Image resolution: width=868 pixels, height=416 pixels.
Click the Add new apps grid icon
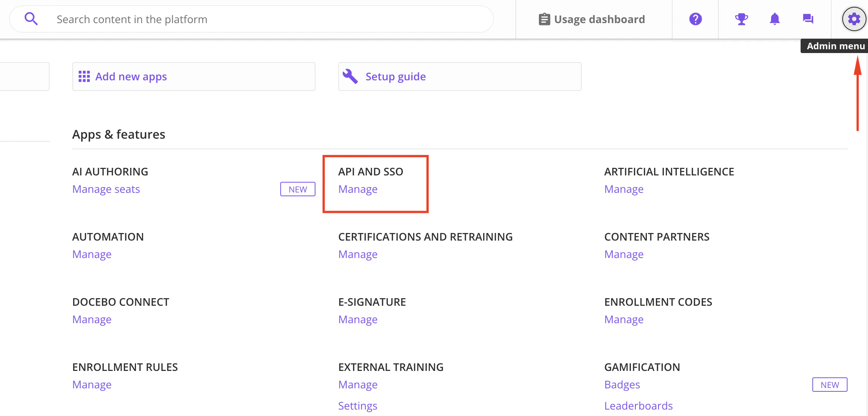(84, 76)
